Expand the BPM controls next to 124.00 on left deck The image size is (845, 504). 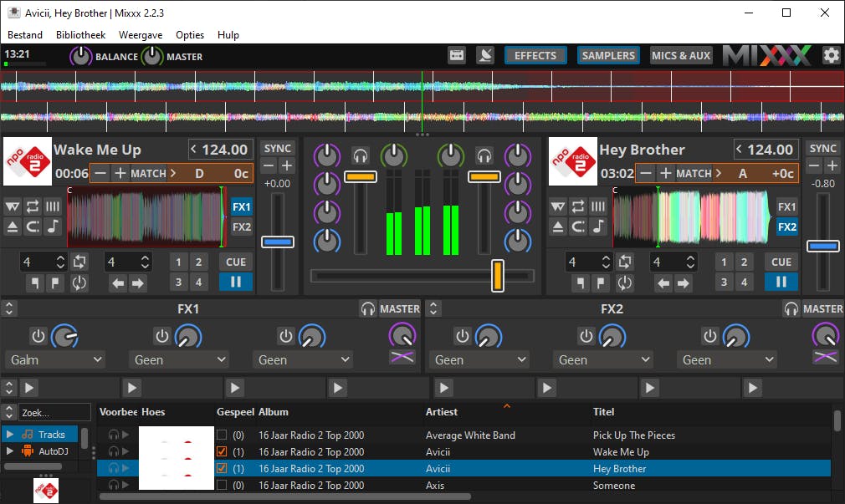[x=194, y=150]
